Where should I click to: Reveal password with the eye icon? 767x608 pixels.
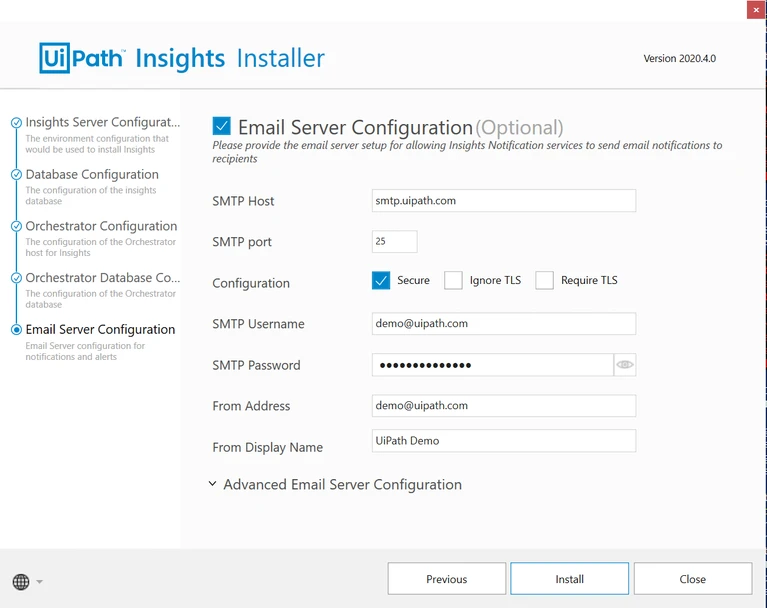[x=625, y=364]
